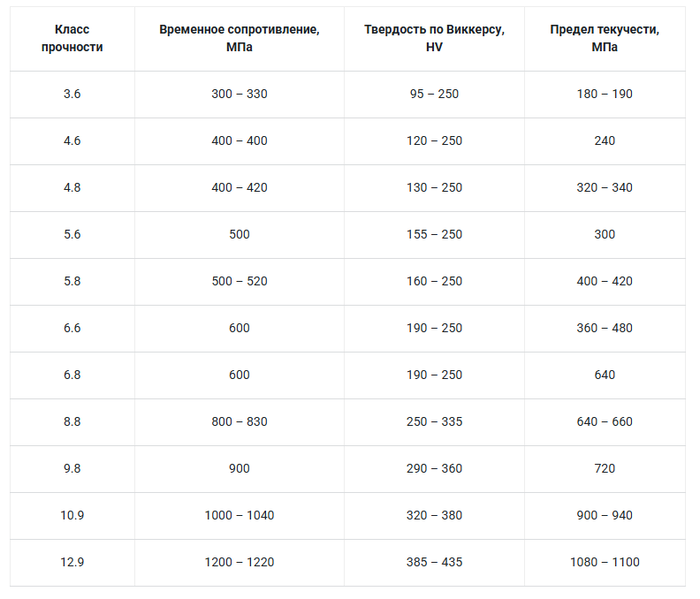
Task: Select the "95 – 250" hardness cell
Action: (434, 94)
